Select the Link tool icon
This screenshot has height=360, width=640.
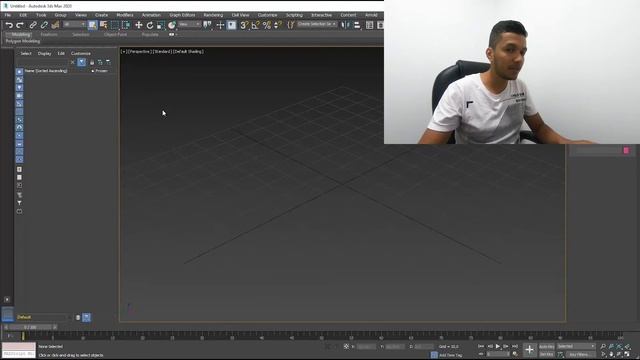pyautogui.click(x=33, y=25)
